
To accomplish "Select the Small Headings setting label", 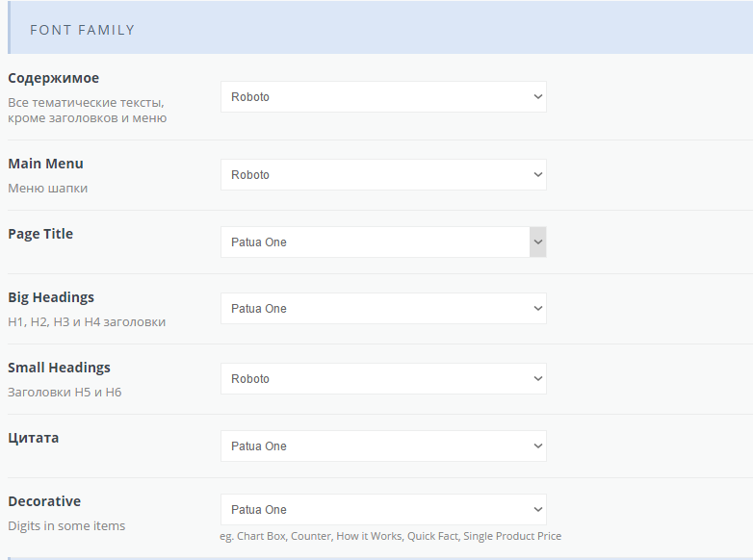I will 59,368.
